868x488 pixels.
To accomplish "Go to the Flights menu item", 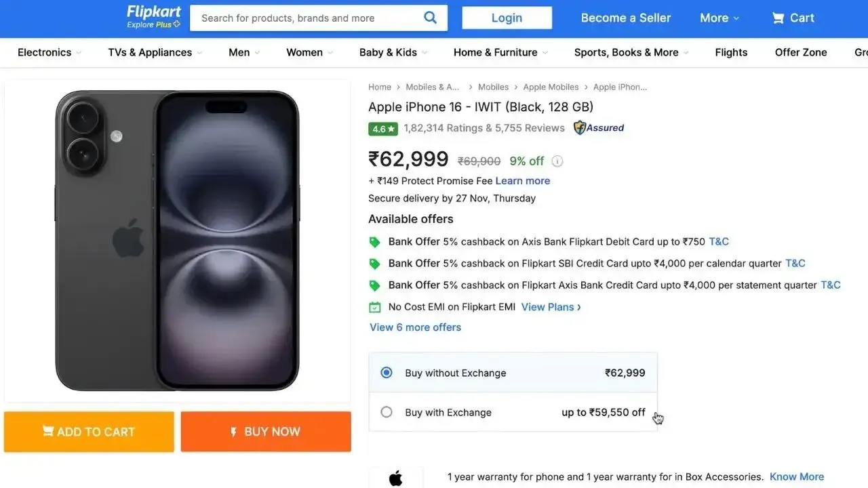I will [x=730, y=52].
